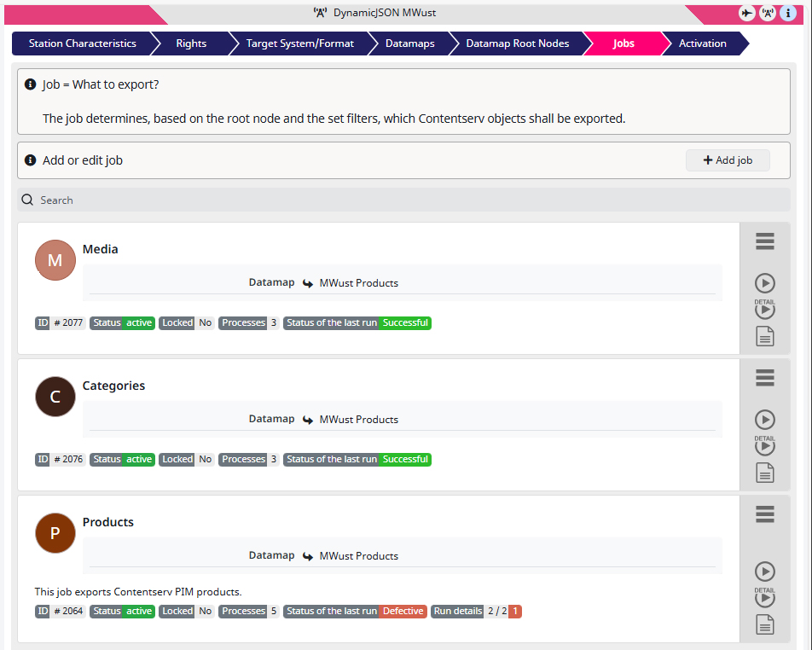
Task: Click the 'Add or edit job' label
Action: 83,160
